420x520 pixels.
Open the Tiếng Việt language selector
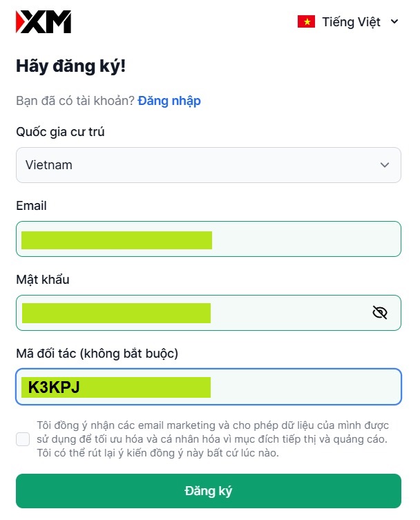(x=351, y=22)
